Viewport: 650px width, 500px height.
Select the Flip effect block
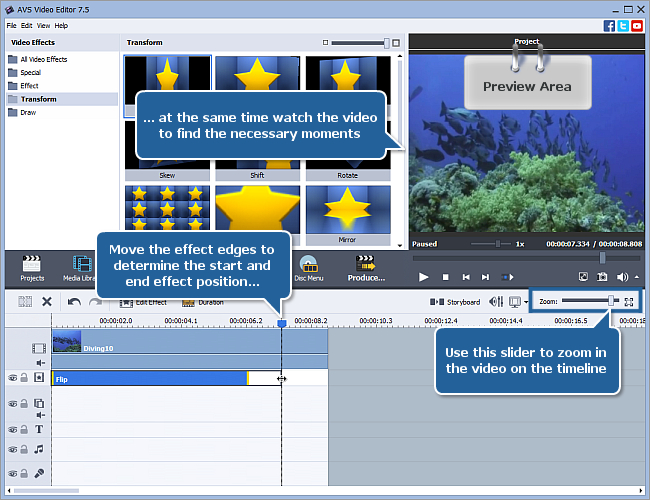(x=150, y=379)
